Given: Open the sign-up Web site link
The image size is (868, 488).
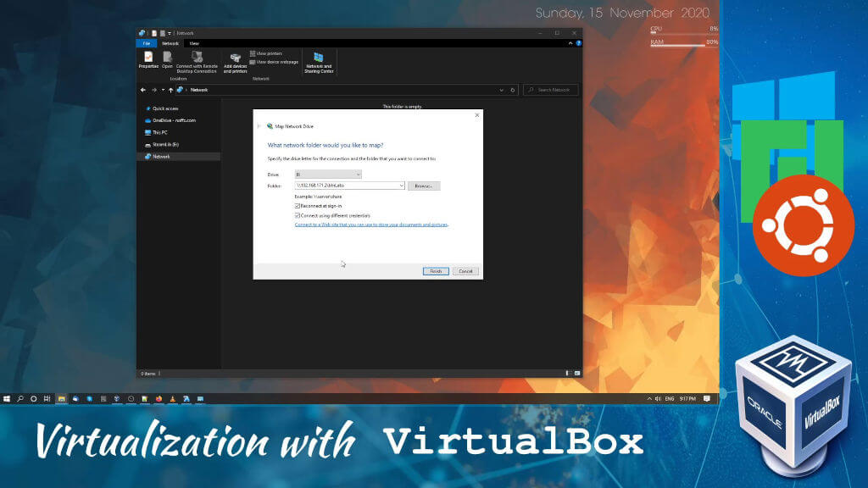Looking at the screenshot, I should (x=370, y=224).
